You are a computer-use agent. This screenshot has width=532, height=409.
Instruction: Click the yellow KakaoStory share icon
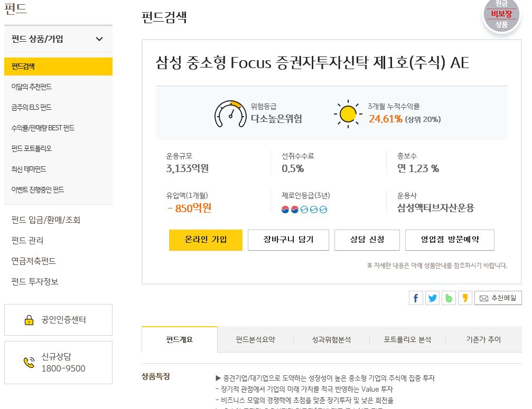coord(465,298)
